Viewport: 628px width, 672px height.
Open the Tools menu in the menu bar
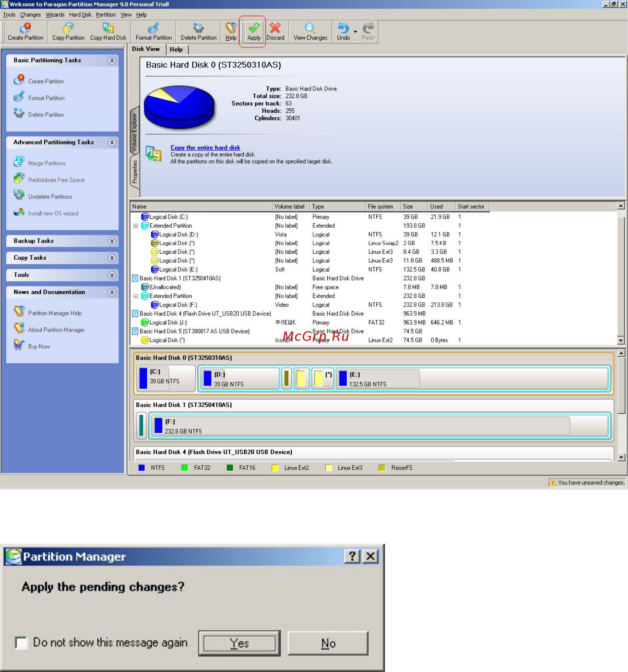click(x=9, y=15)
